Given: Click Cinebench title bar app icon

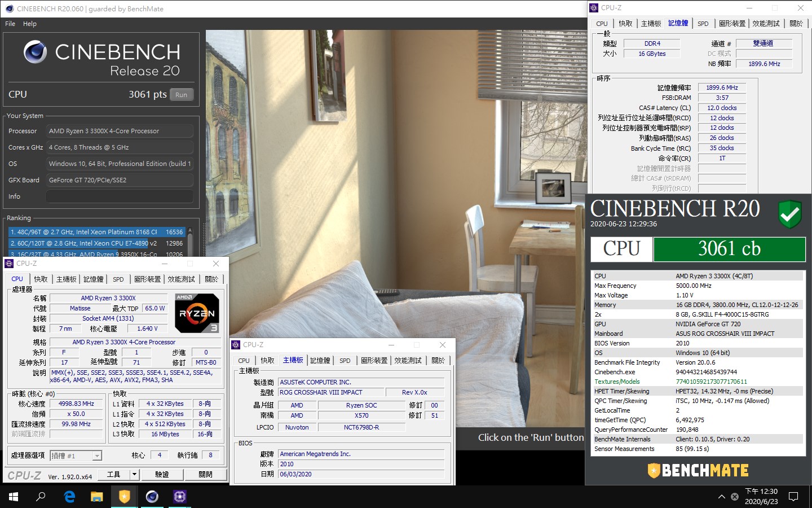Looking at the screenshot, I should 9,8.
